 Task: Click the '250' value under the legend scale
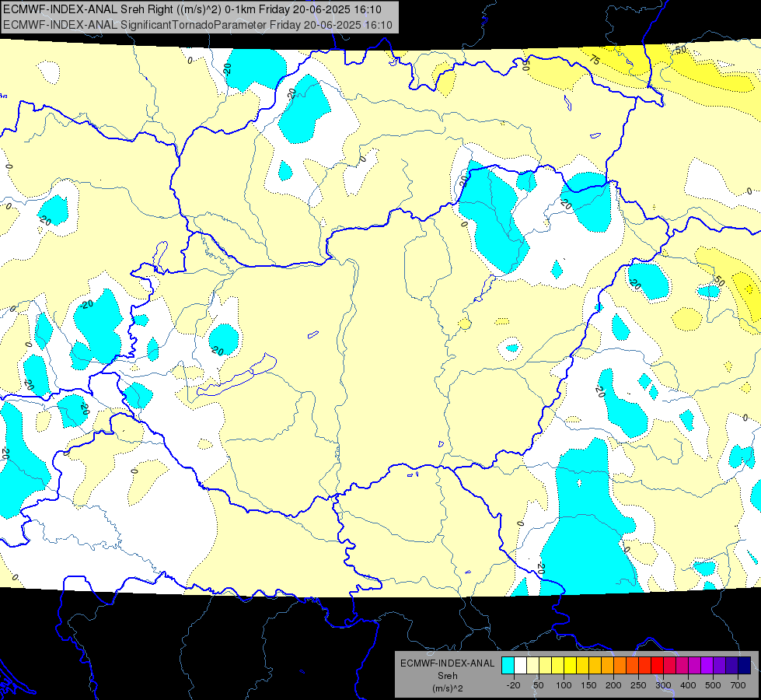[x=638, y=685]
